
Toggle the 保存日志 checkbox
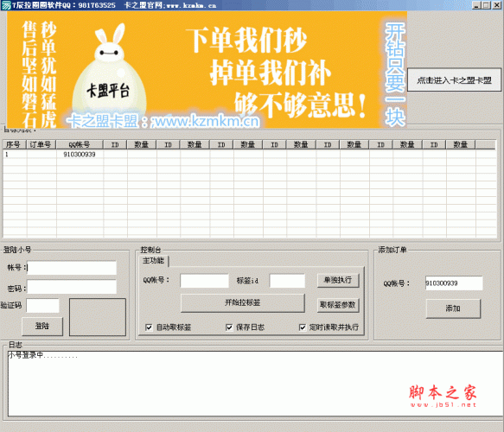[229, 327]
